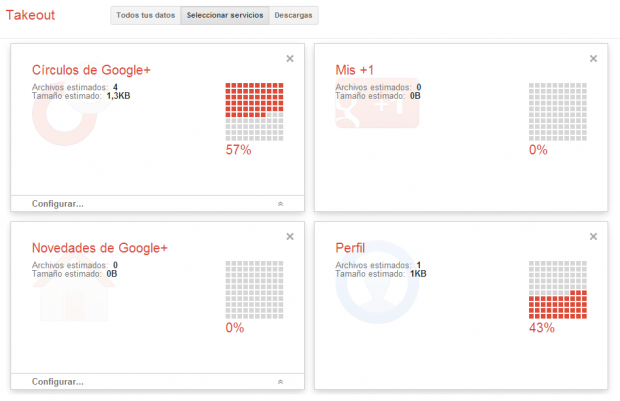Click the profile avatar icon
Viewport: 620px width, 401px height.
pos(377,282)
